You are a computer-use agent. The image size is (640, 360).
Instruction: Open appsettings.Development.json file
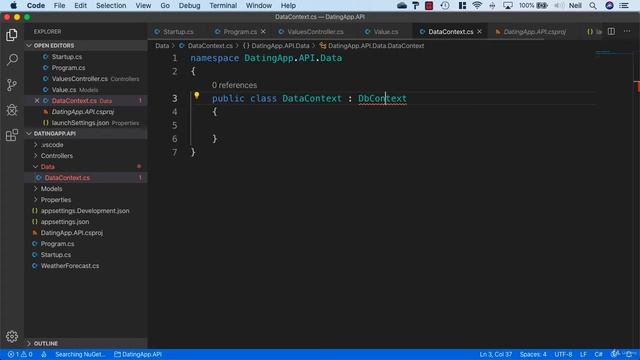point(85,211)
